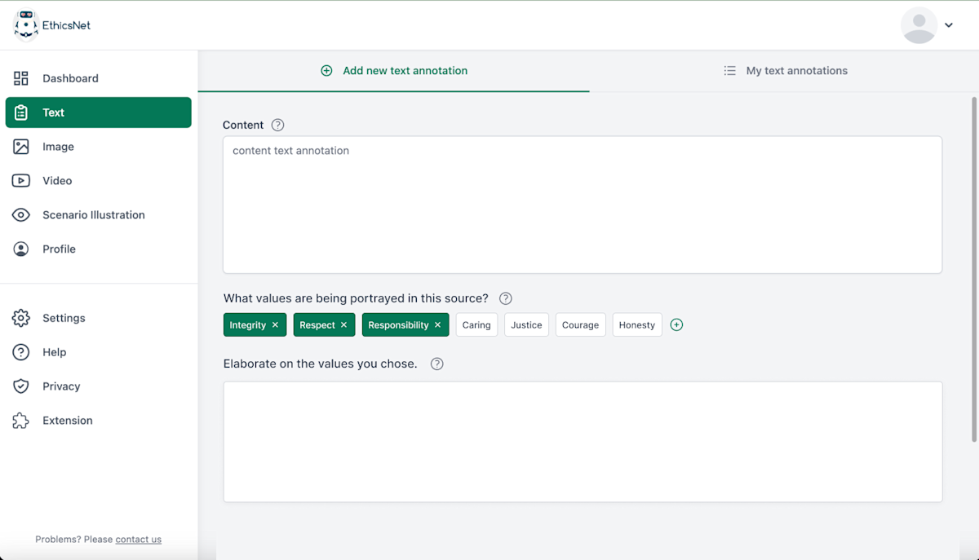Image resolution: width=979 pixels, height=560 pixels.
Task: Click the Extension puzzle piece icon
Action: tap(21, 421)
